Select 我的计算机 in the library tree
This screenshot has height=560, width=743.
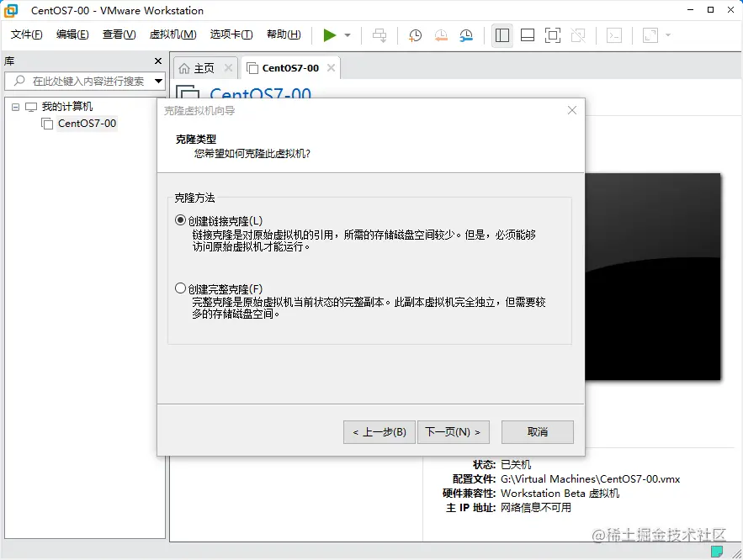[x=66, y=107]
